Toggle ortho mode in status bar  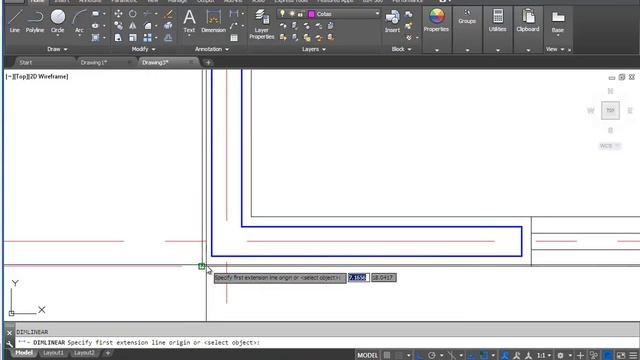pyautogui.click(x=420, y=355)
